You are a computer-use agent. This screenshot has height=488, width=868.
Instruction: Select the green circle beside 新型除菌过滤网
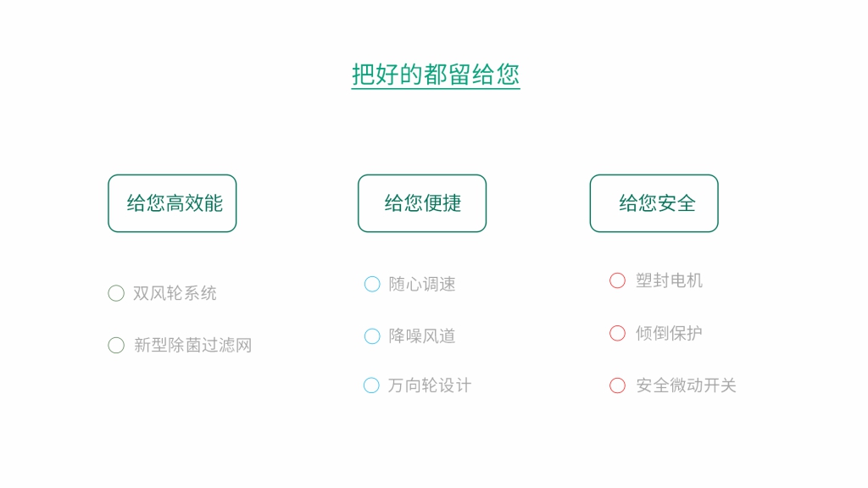point(116,345)
